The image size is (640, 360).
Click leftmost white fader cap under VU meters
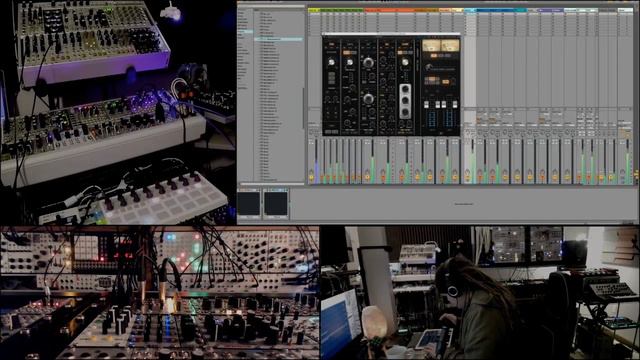tap(426, 105)
